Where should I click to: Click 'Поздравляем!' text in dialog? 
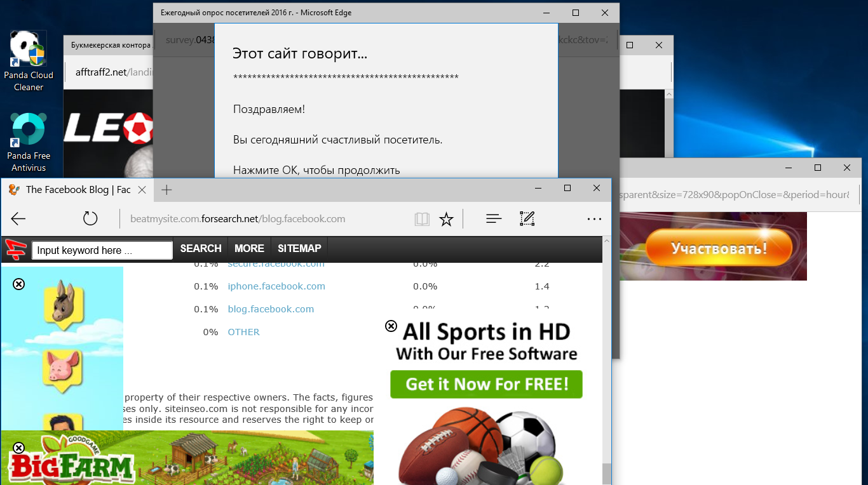(269, 109)
